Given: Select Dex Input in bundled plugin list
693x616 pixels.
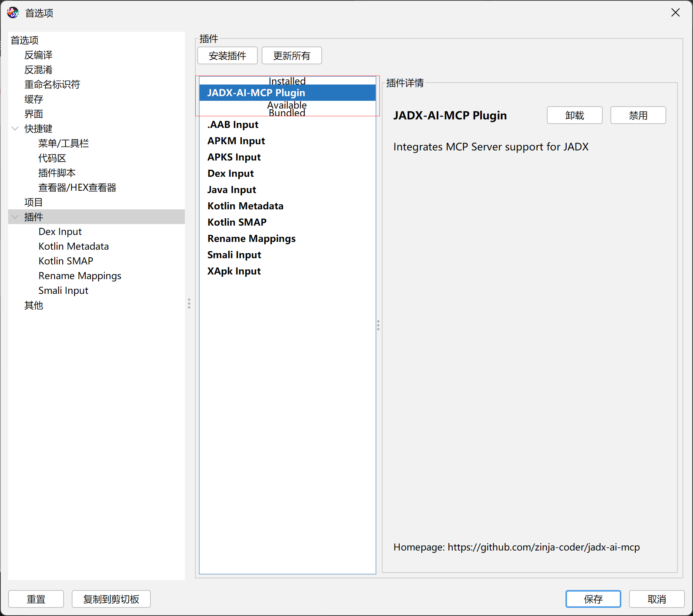Looking at the screenshot, I should coord(288,173).
